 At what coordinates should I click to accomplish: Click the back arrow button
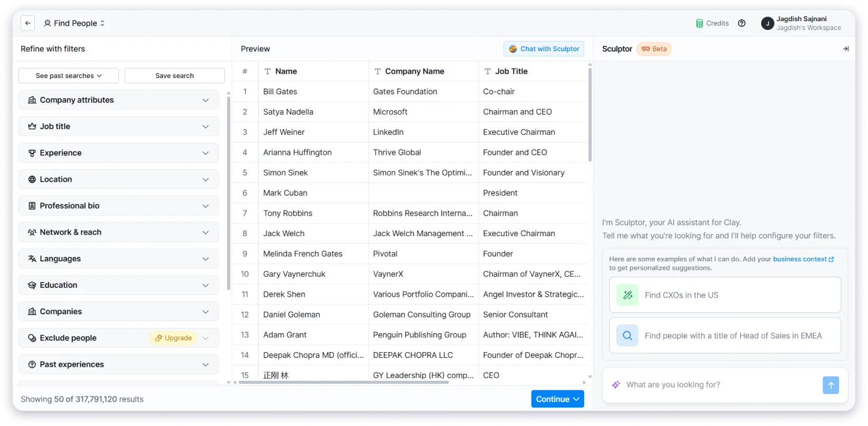click(28, 23)
